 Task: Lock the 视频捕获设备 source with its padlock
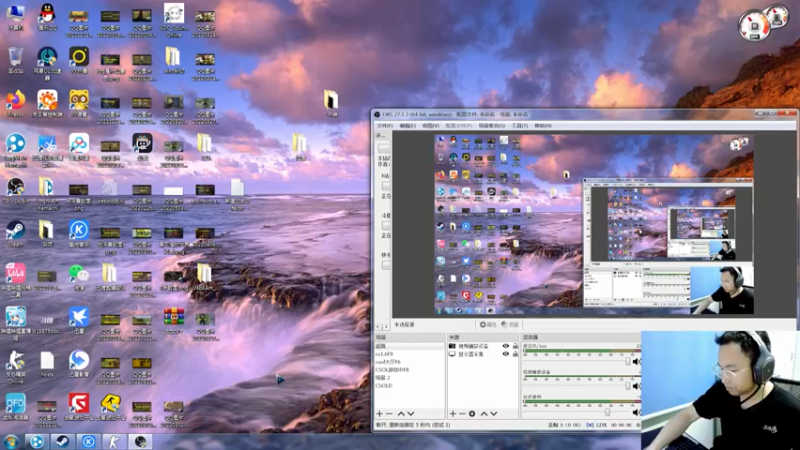[515, 346]
